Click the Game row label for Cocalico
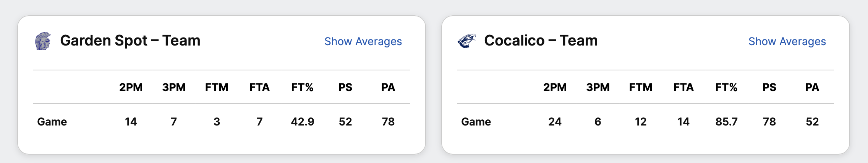The width and height of the screenshot is (868, 163). click(x=476, y=122)
